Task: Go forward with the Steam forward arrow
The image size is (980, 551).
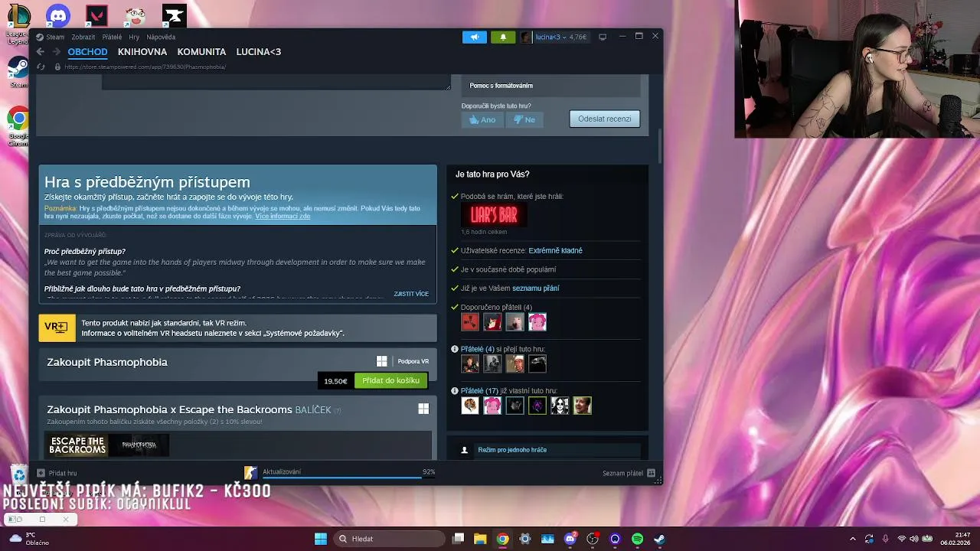Action: (x=56, y=52)
